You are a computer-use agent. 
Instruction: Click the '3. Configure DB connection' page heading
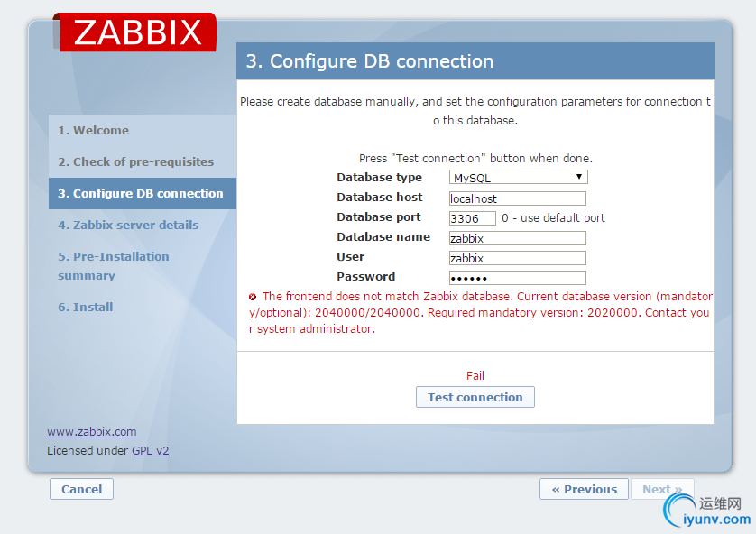tap(370, 61)
